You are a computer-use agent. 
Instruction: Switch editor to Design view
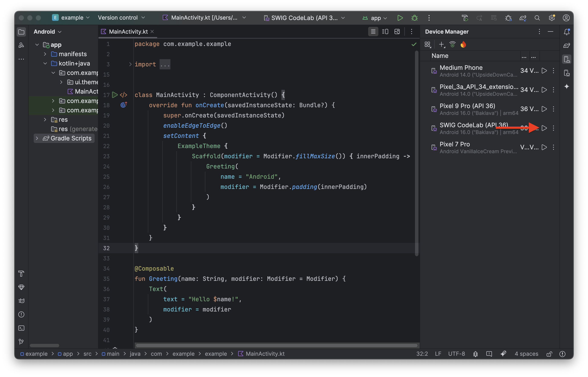pyautogui.click(x=397, y=31)
